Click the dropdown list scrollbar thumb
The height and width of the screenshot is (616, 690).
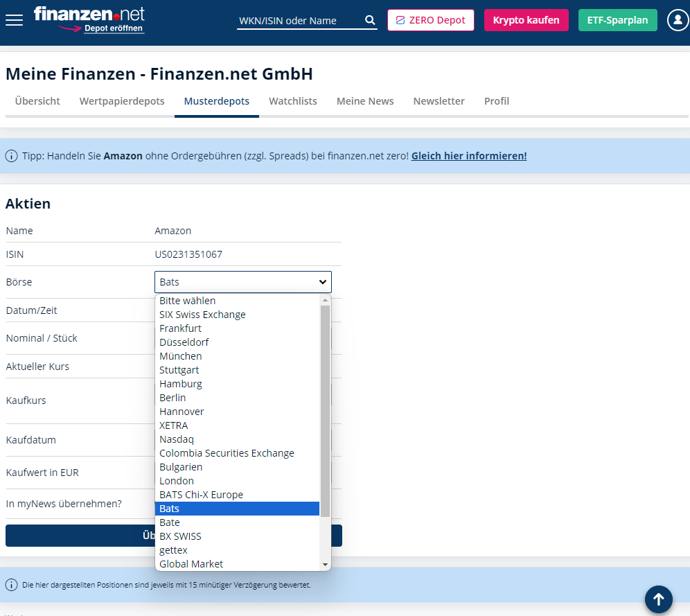[325, 411]
